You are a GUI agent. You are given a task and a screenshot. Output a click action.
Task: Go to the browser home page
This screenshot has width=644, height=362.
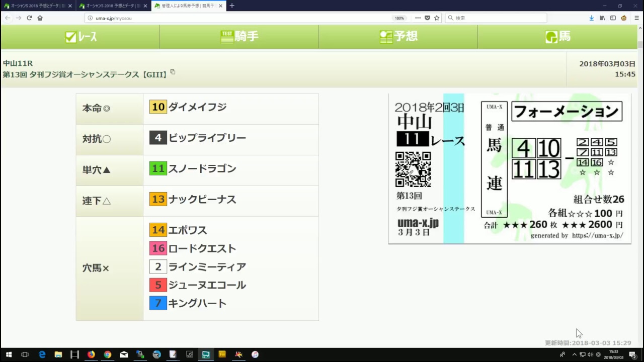point(40,18)
